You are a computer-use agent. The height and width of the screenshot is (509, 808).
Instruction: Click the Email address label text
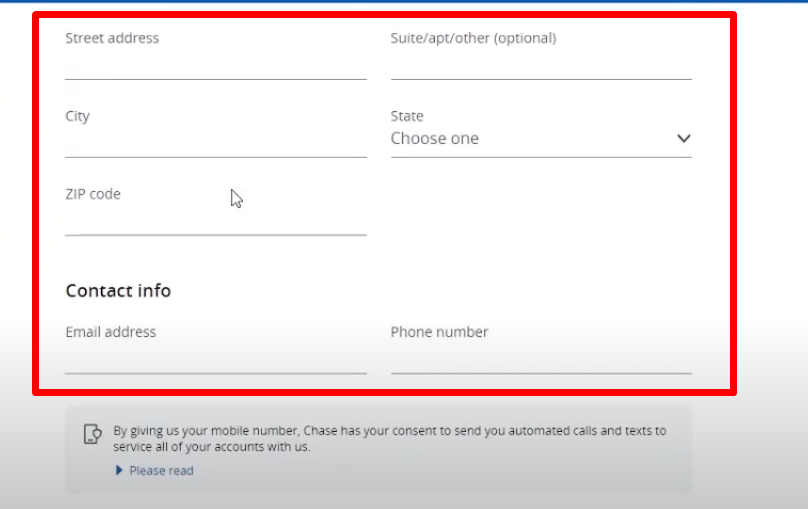(110, 332)
